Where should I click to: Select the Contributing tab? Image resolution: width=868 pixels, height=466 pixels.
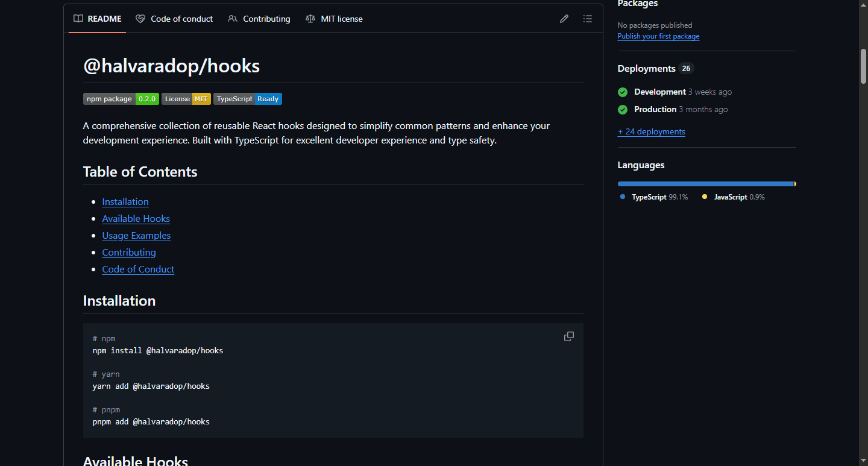[259, 19]
